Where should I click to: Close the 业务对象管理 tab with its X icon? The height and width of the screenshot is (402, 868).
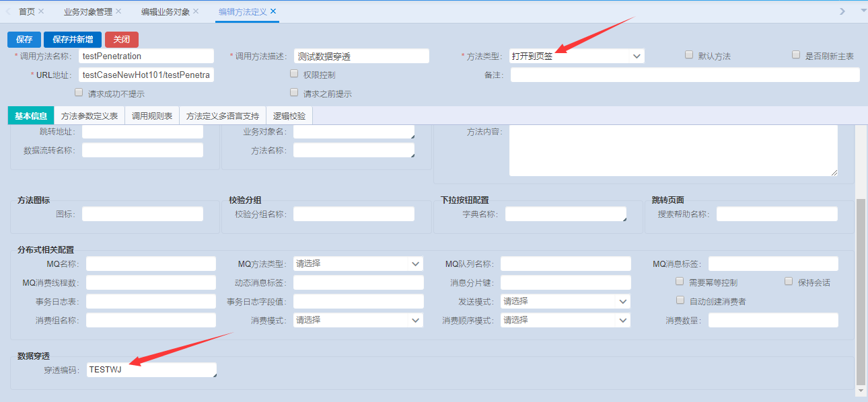coord(118,11)
